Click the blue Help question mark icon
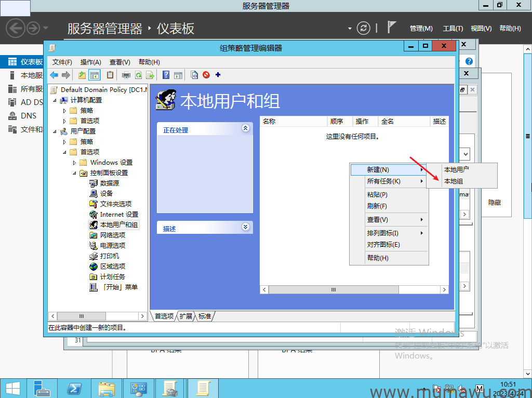Image resolution: width=532 pixels, height=398 pixels. (166, 75)
